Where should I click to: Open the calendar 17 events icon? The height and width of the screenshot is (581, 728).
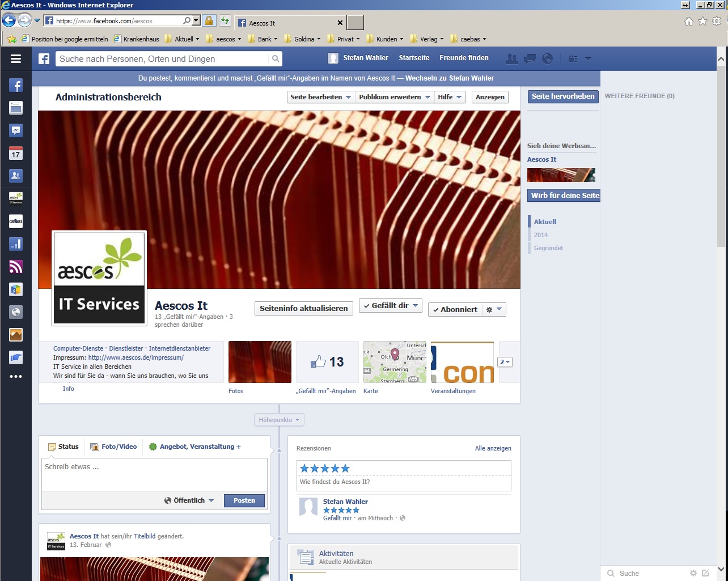coord(16,153)
